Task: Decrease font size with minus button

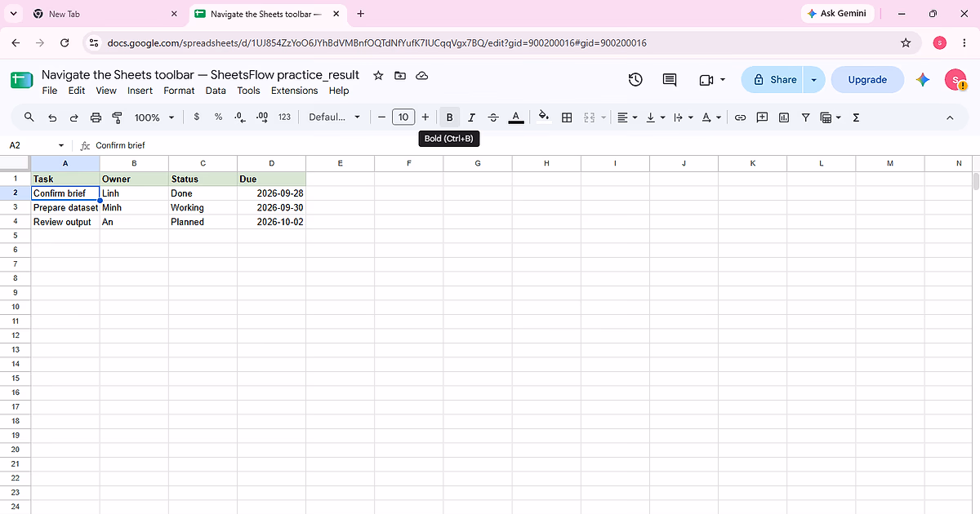Action: [381, 117]
